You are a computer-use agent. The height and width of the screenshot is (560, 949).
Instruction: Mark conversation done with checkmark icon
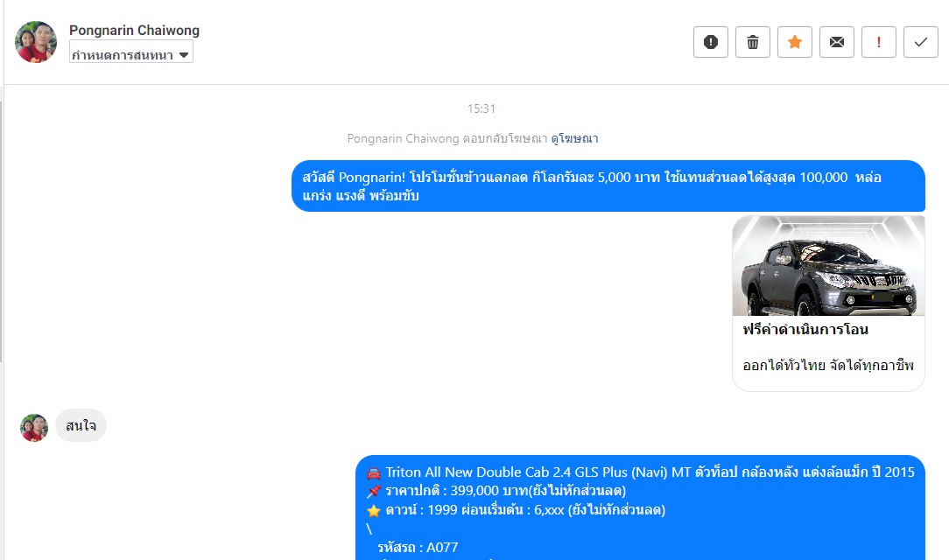[x=921, y=42]
